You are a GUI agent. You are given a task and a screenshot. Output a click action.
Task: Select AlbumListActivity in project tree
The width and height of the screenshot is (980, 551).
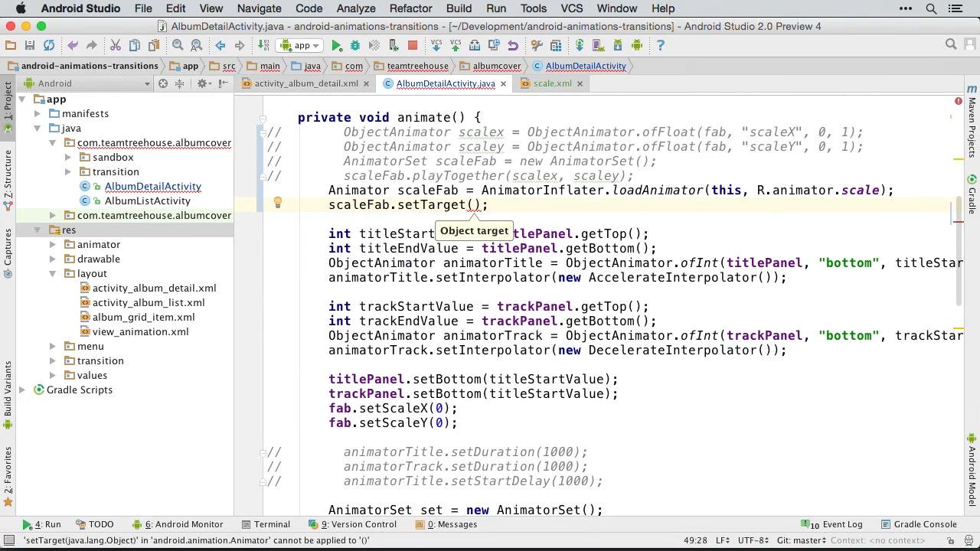[147, 201]
